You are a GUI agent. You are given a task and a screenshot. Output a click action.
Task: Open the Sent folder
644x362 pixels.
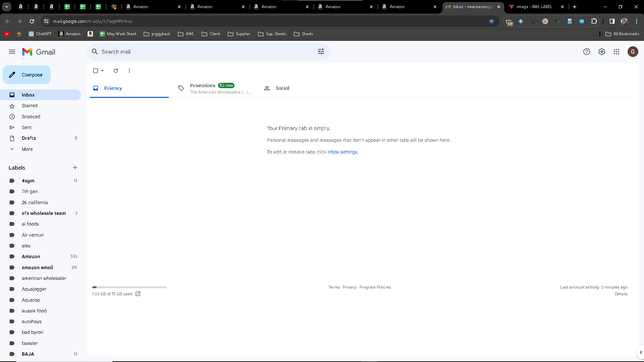point(41,127)
